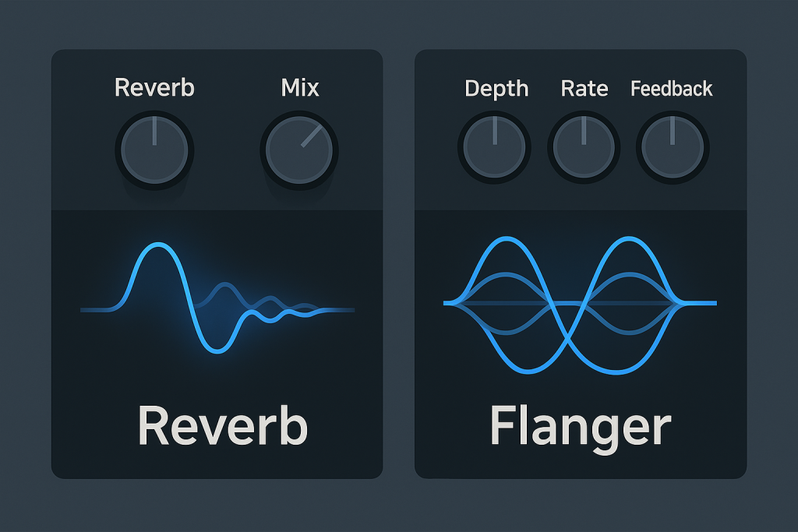Click the deep trough of the reverb waveform
Image resolution: width=798 pixels, height=532 pixels.
click(217, 351)
